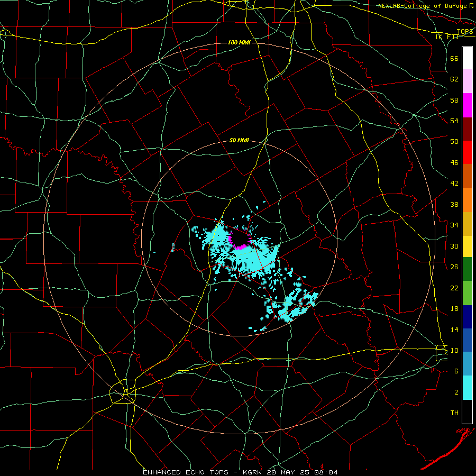Click the dark green legend swatch near 26

coord(467,269)
